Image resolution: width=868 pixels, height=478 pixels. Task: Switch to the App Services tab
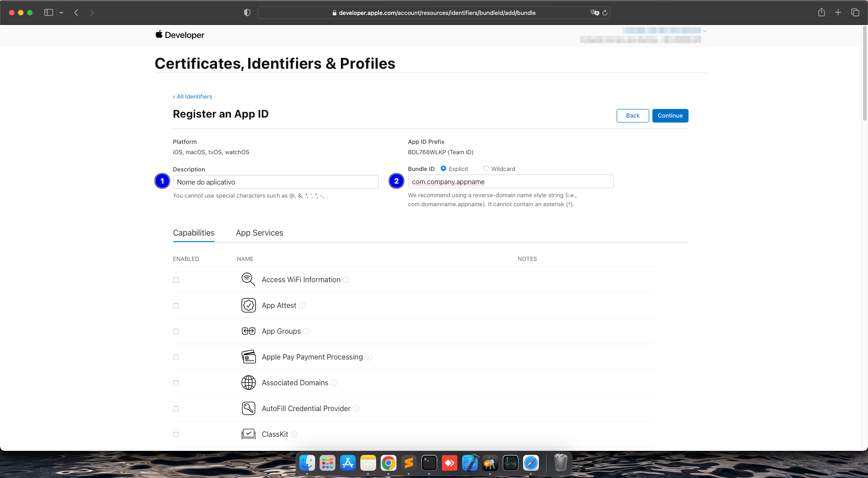pos(259,233)
